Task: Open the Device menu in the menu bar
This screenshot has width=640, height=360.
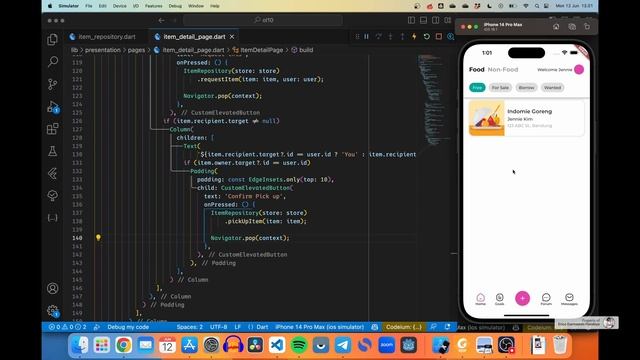Action: 120,6
